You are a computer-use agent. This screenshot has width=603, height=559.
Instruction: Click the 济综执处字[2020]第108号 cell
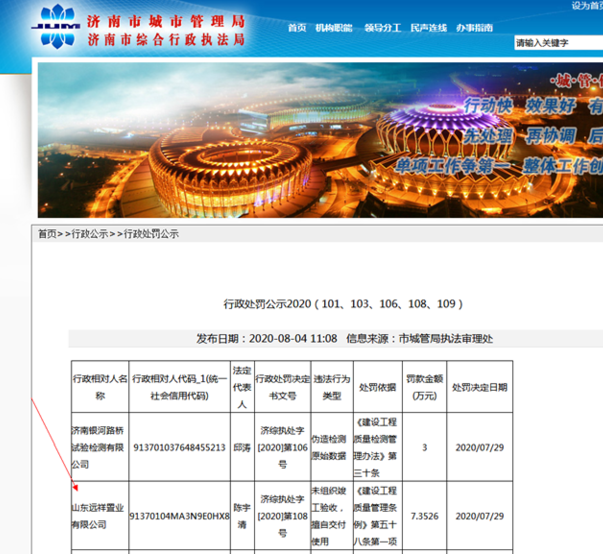(282, 516)
